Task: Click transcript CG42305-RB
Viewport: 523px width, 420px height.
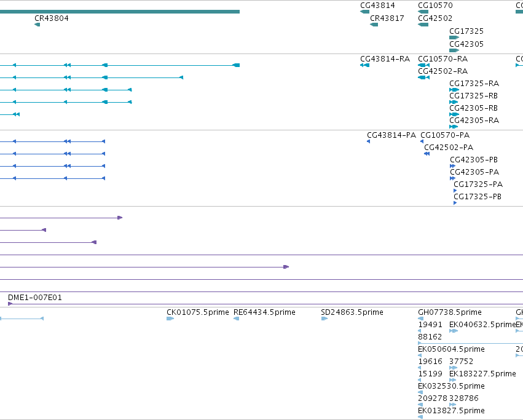Action: (x=454, y=114)
